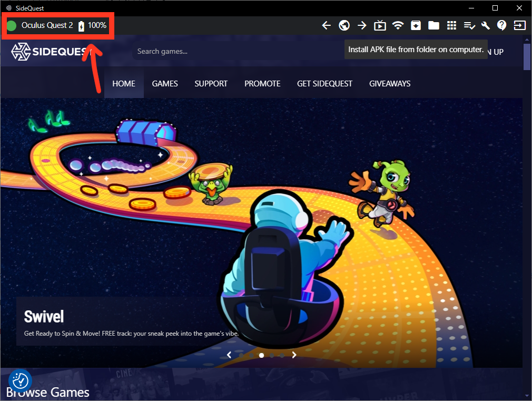The image size is (532, 401).
Task: Click the install APK box icon
Action: point(416,25)
